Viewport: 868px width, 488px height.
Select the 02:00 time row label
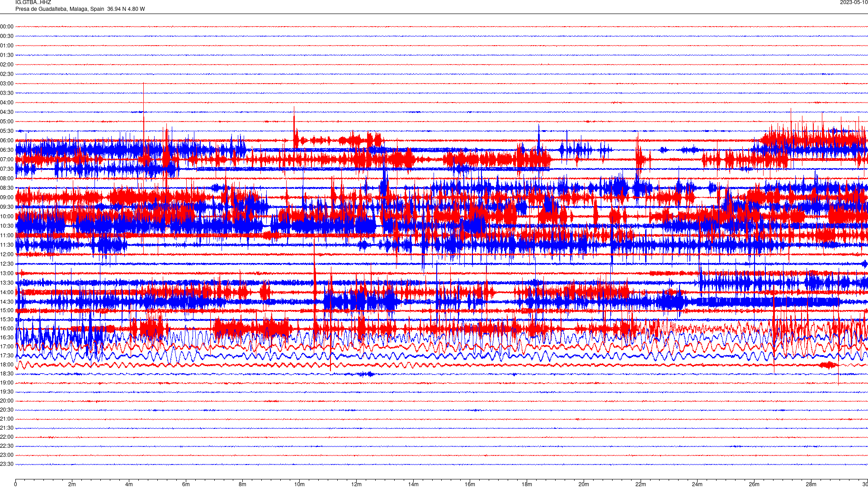tap(7, 65)
